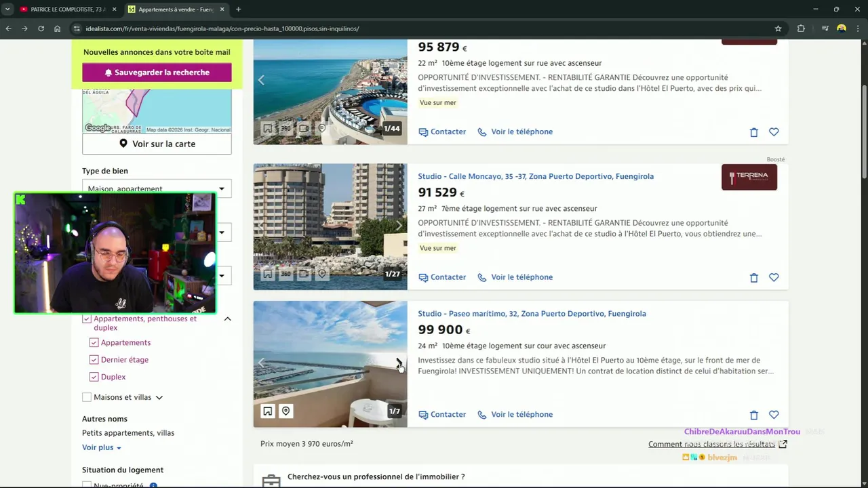Toggle 'Appartements, penthouses et duplex' checkbox

(x=87, y=319)
